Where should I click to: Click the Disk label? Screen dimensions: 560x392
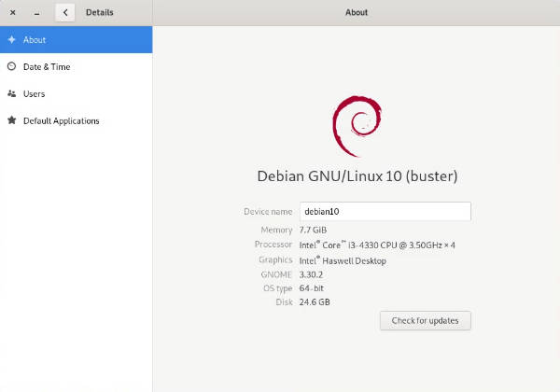pos(285,302)
